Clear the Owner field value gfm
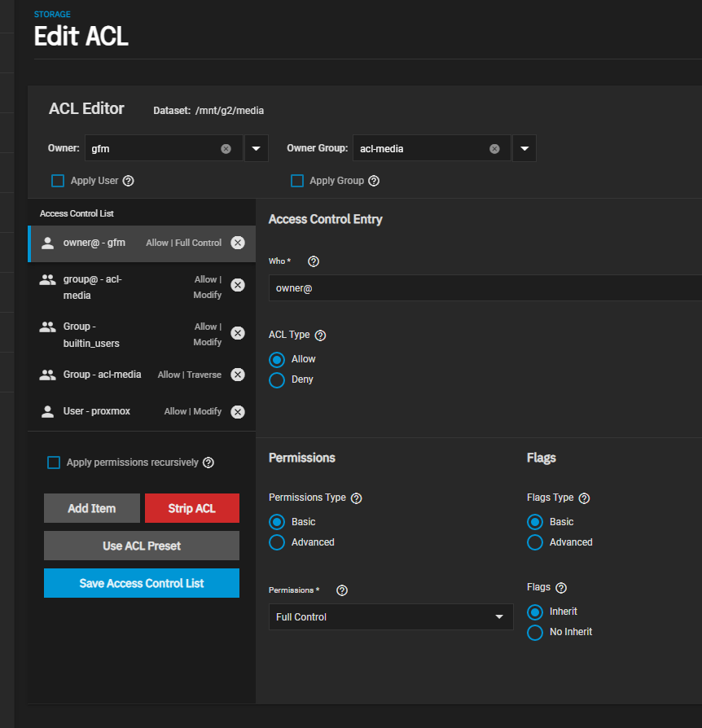702x728 pixels. click(x=226, y=148)
